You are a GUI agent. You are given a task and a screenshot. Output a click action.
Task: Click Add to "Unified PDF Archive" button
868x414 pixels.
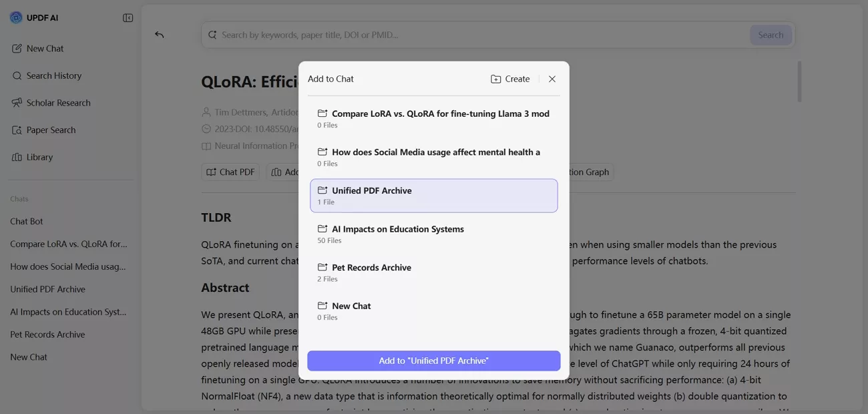point(434,361)
